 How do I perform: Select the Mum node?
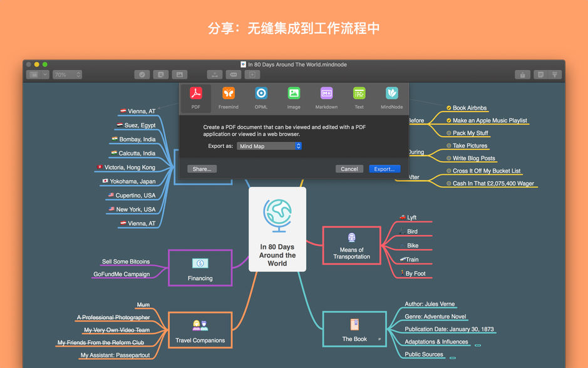pos(143,305)
